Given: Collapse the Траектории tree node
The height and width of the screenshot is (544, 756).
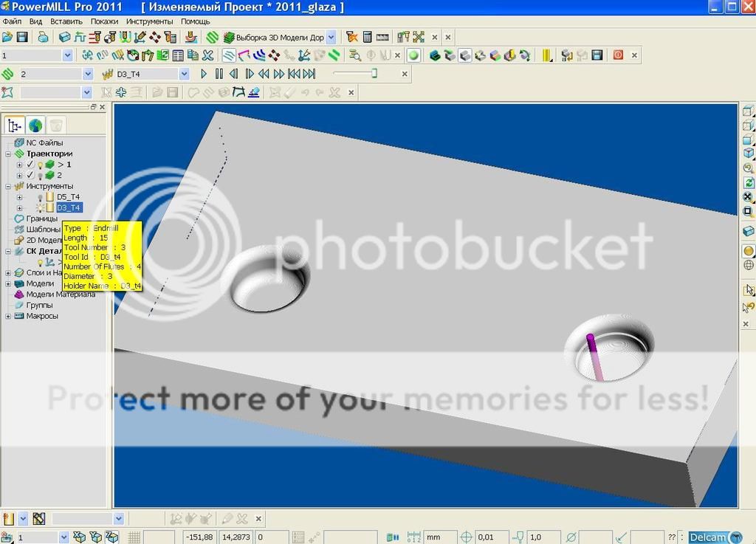Looking at the screenshot, I should tap(8, 154).
